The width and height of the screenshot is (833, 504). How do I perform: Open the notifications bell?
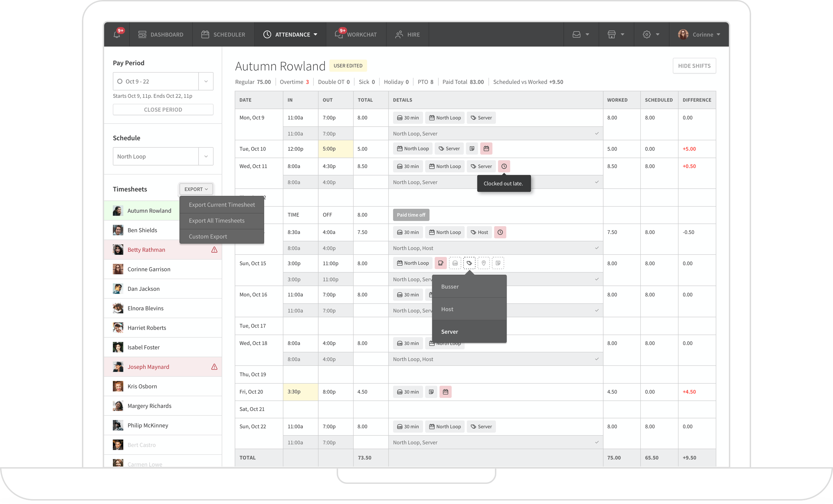[117, 34]
